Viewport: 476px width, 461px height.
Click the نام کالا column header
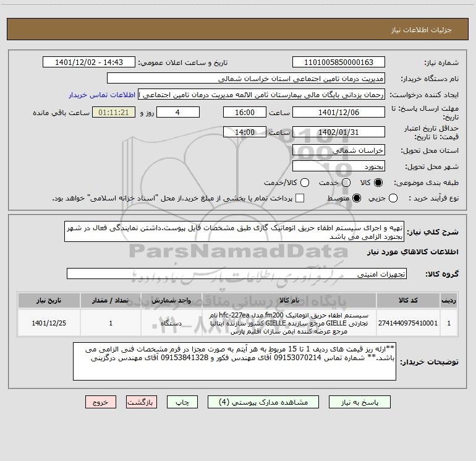[289, 300]
